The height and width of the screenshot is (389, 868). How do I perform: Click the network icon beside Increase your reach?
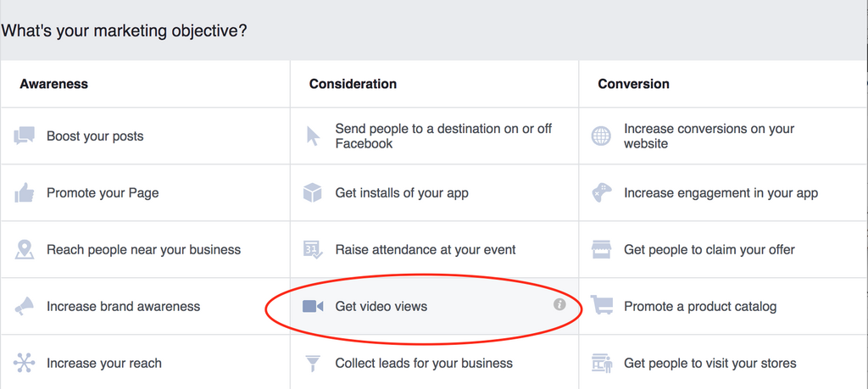pos(25,363)
